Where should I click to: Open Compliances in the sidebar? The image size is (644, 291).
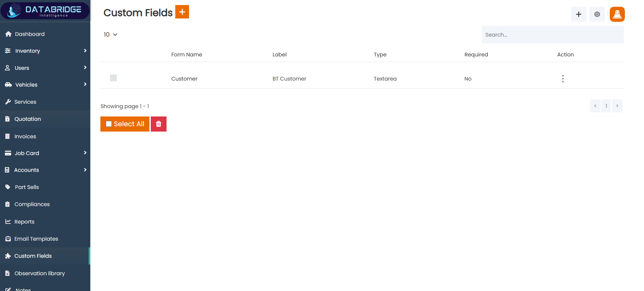pyautogui.click(x=45, y=204)
